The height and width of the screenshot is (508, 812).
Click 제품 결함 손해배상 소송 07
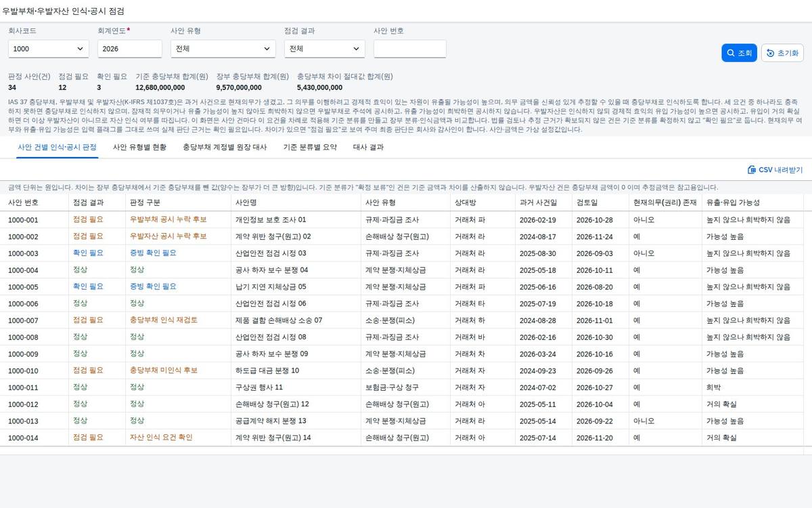(279, 320)
